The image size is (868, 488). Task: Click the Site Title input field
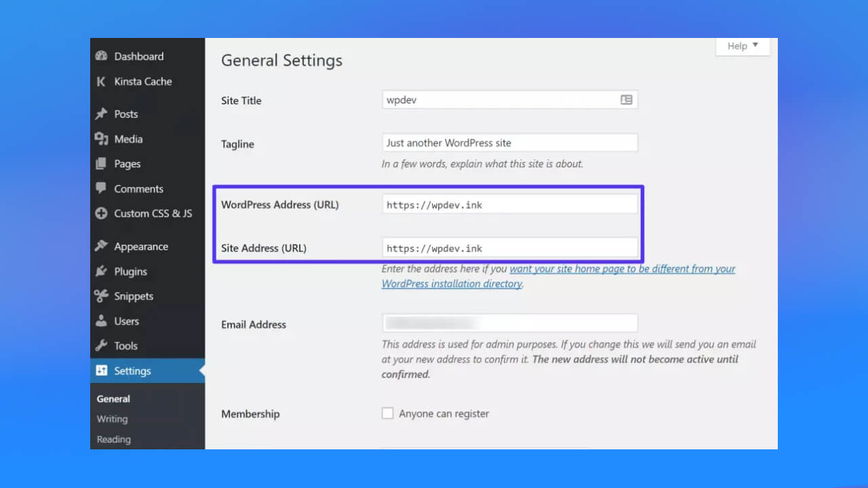tap(510, 100)
